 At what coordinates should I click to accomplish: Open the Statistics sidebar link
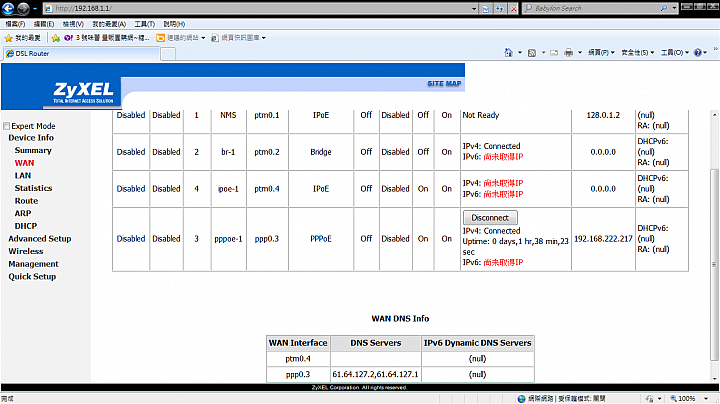33,188
